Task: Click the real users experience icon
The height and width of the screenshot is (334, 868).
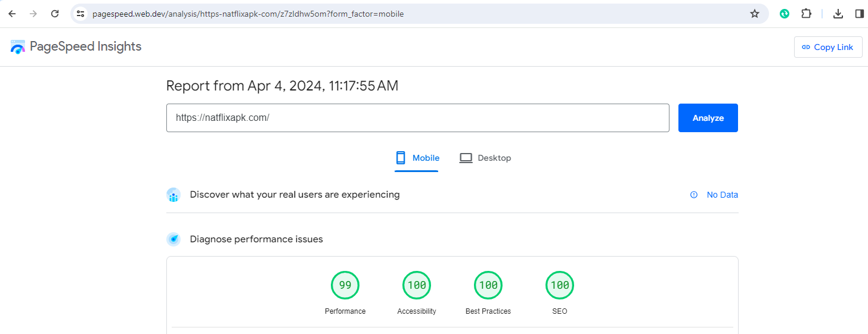Action: (x=173, y=195)
